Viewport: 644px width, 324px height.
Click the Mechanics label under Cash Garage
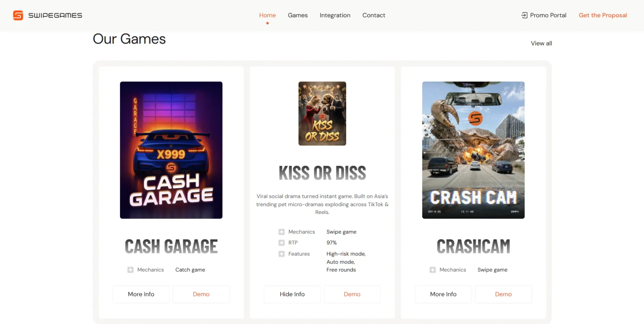pos(151,270)
